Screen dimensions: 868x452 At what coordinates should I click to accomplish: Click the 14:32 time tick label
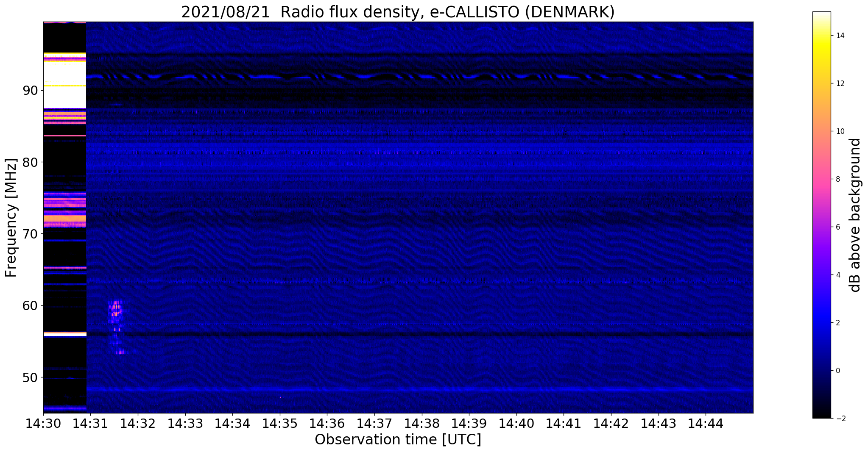(x=138, y=423)
